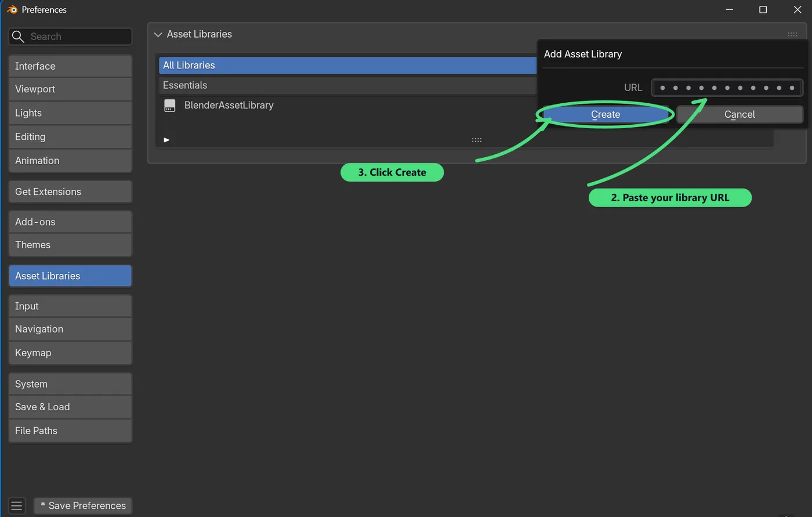Click the Blender logo in the title bar

[x=12, y=9]
